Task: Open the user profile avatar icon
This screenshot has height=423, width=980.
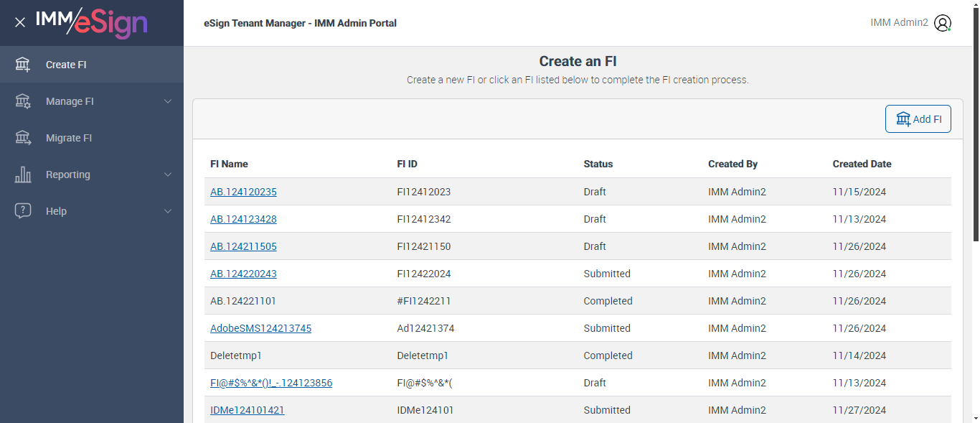Action: 943,23
